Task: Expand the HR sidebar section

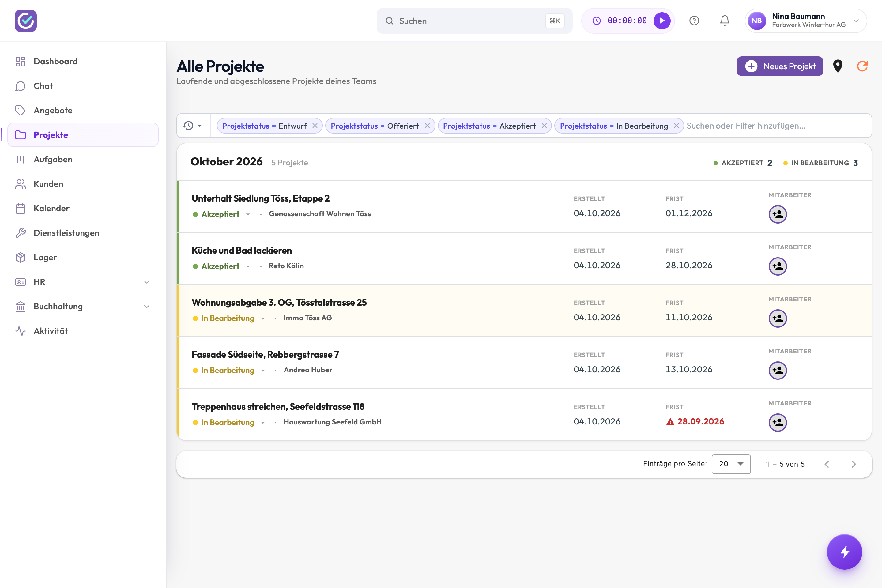Action: point(147,282)
